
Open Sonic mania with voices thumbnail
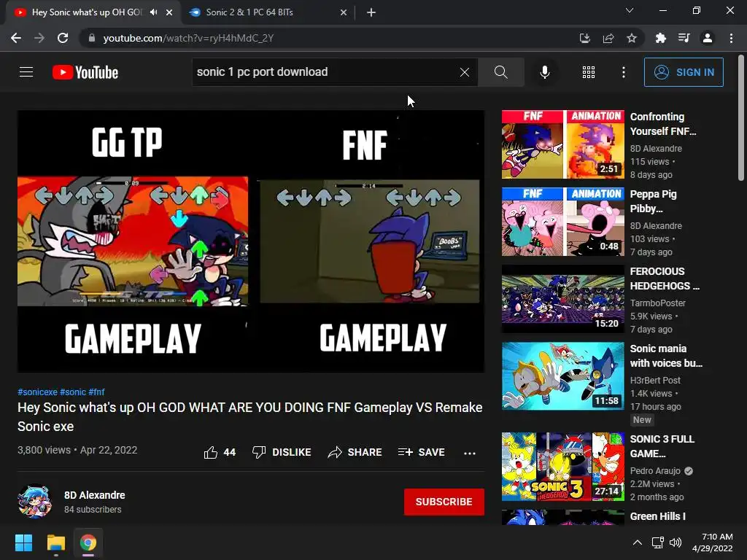(x=562, y=376)
